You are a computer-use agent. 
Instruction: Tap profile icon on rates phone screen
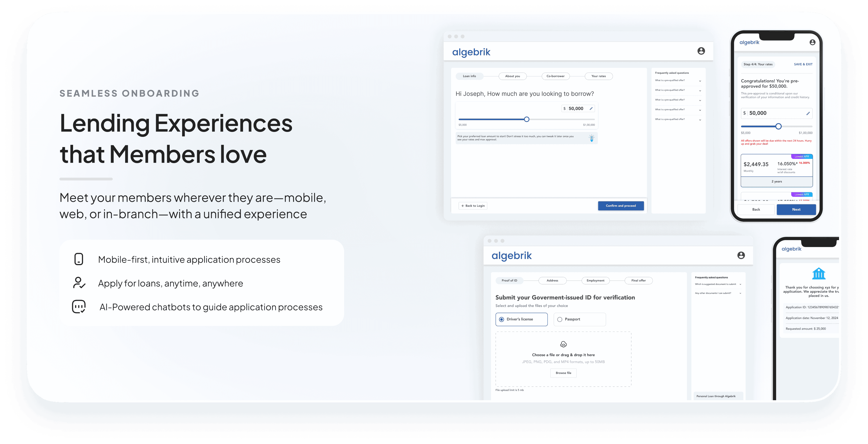(812, 42)
